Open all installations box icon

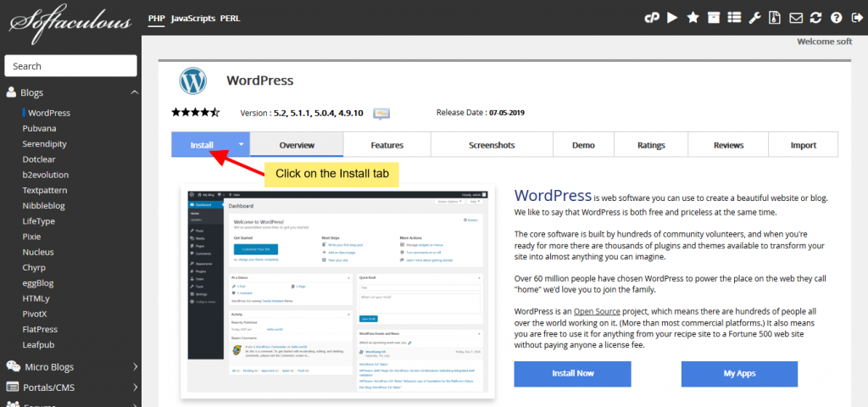[x=714, y=18]
